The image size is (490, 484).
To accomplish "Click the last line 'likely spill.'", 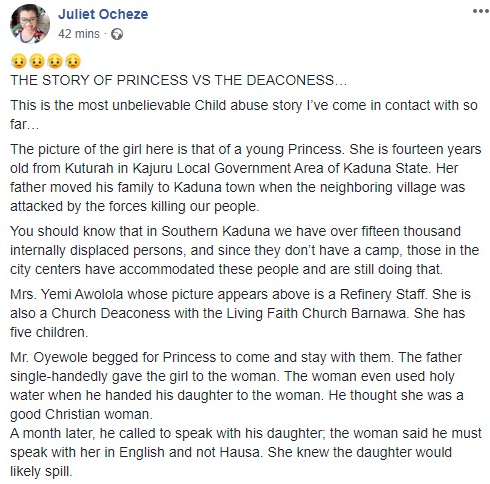I will point(41,471).
